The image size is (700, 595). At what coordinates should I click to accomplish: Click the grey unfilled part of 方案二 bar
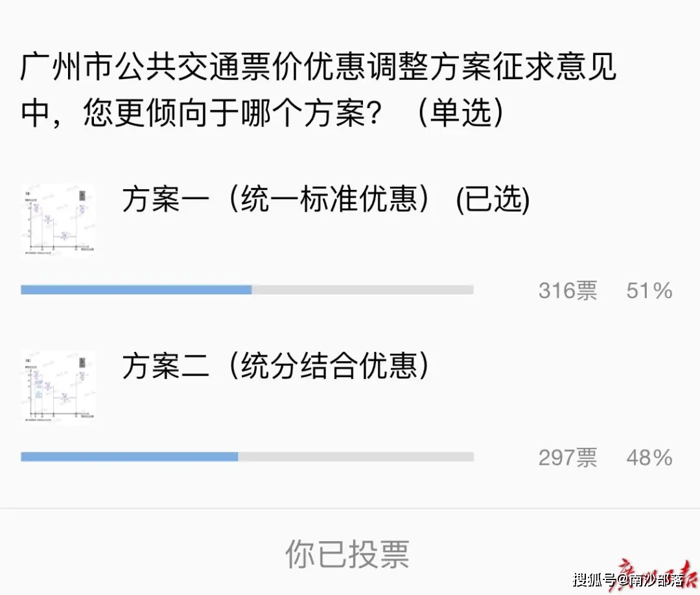pos(356,457)
